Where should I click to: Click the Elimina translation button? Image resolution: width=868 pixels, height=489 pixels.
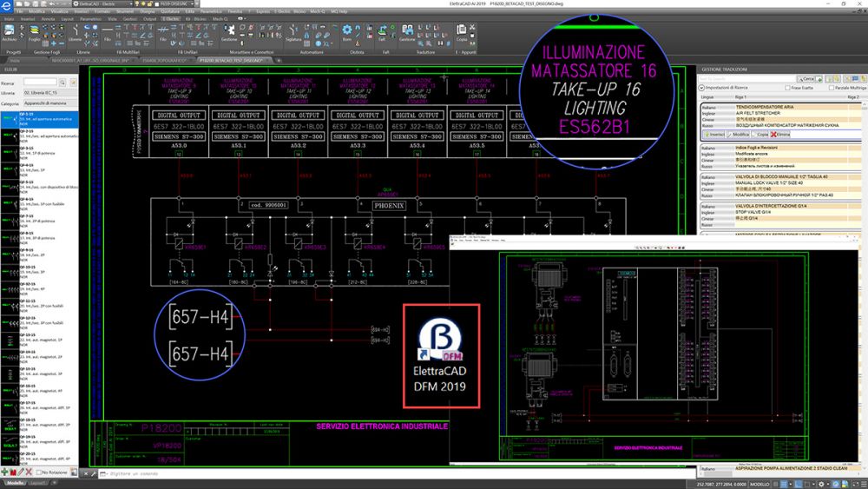(x=780, y=135)
